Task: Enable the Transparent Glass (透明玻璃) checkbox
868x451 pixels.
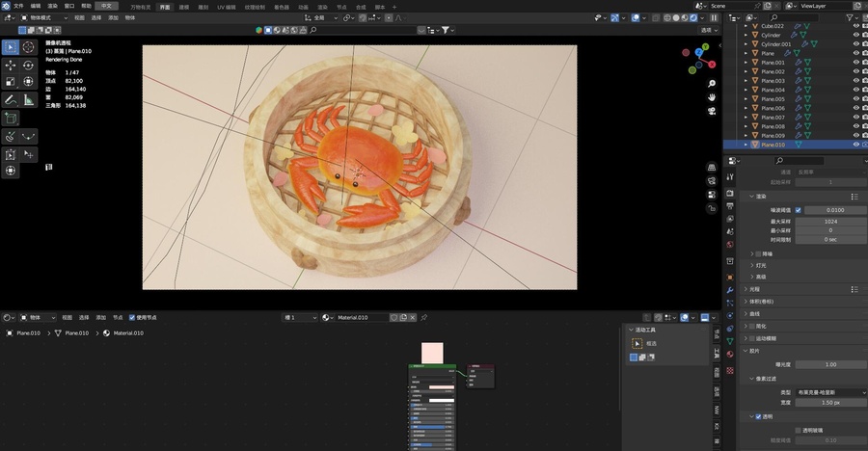Action: (798, 430)
